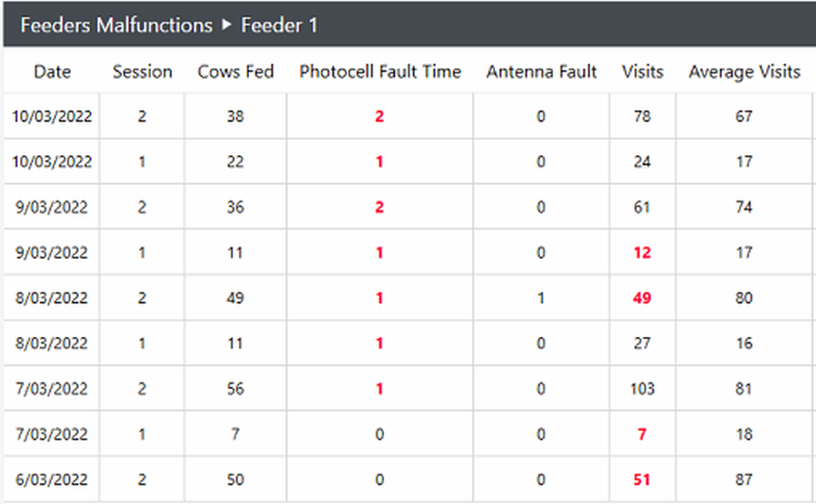Sort by Cows Fed column header

coord(235,72)
